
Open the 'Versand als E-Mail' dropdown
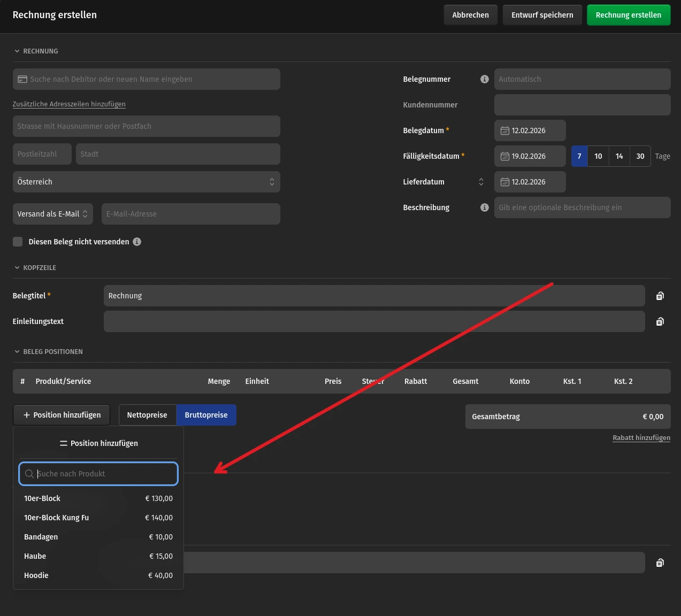[x=52, y=214]
